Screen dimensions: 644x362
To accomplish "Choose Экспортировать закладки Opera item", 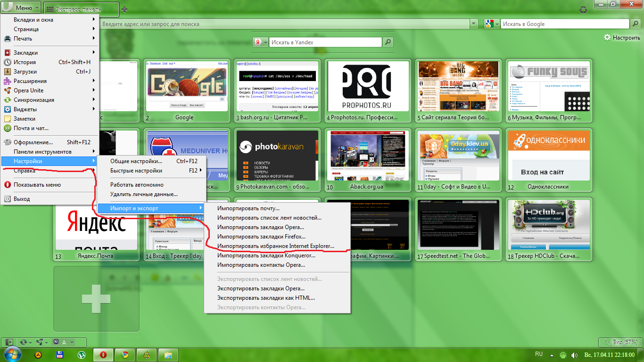I will coord(277,288).
